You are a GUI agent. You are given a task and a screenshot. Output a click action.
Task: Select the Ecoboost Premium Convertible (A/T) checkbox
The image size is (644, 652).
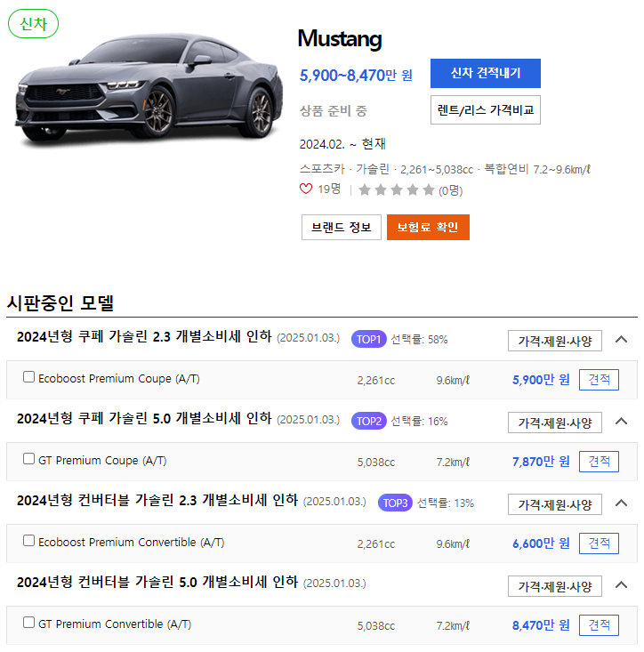pyautogui.click(x=28, y=541)
